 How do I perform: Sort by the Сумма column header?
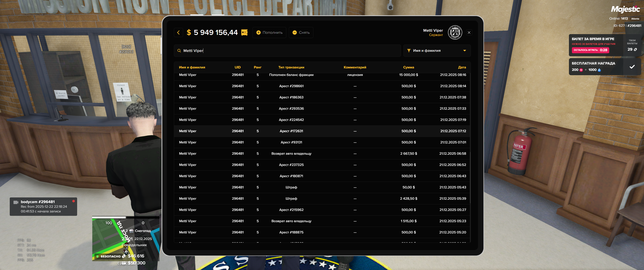[x=408, y=67]
